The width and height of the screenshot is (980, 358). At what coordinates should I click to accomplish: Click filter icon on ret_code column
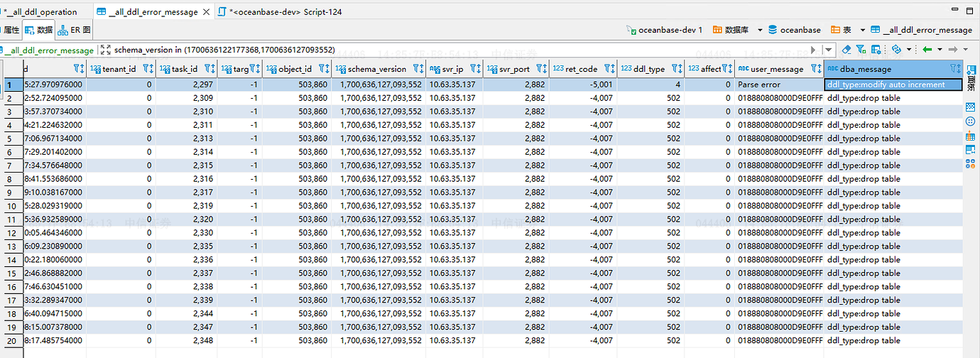point(609,69)
